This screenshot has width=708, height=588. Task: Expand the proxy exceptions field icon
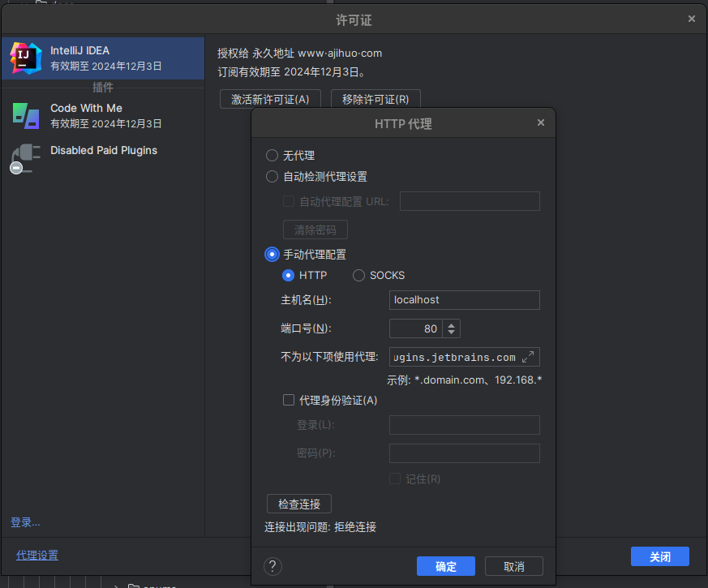click(527, 357)
